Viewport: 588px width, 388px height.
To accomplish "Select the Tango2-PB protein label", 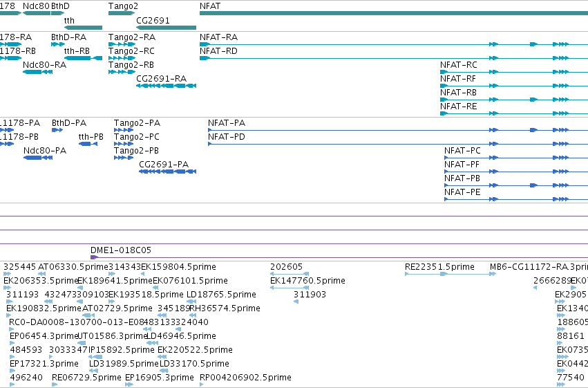I will coord(136,151).
